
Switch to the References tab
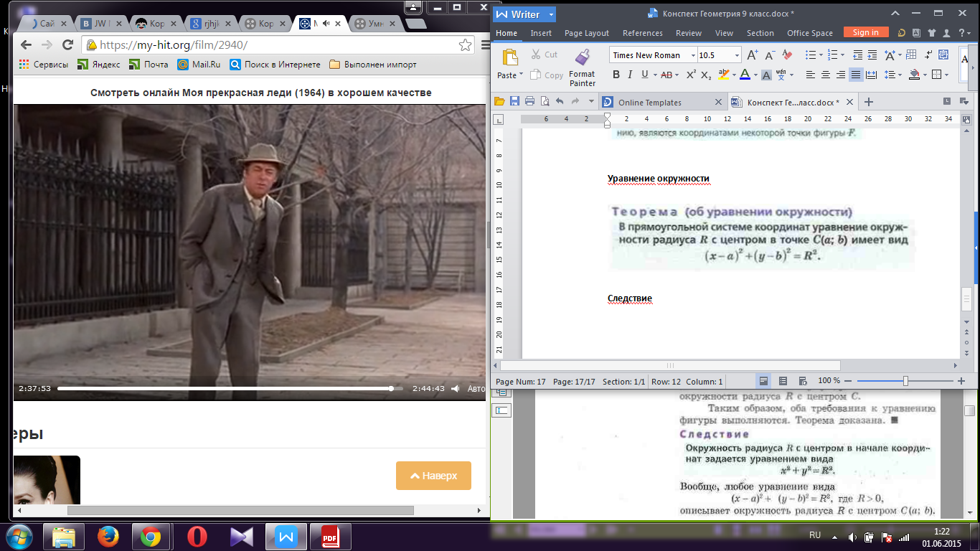point(643,33)
